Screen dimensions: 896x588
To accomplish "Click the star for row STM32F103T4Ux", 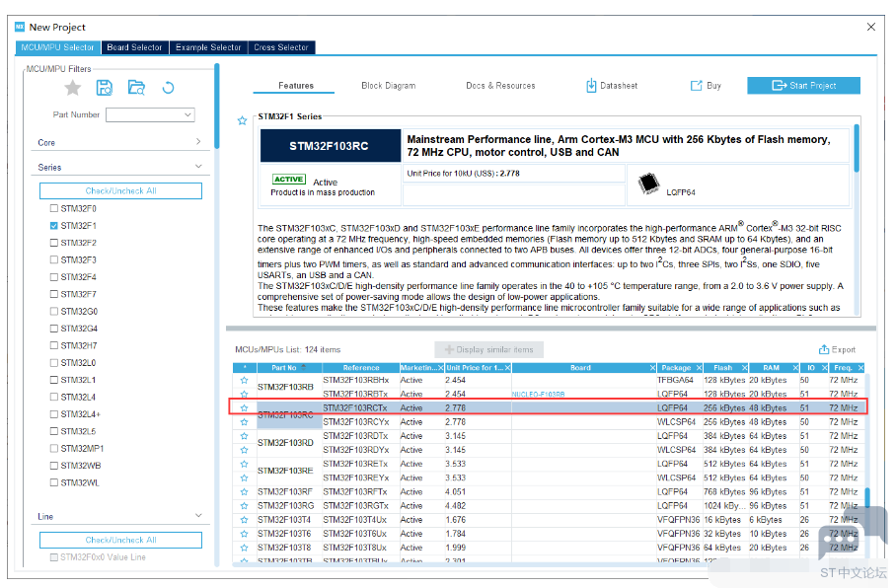I will 245,520.
